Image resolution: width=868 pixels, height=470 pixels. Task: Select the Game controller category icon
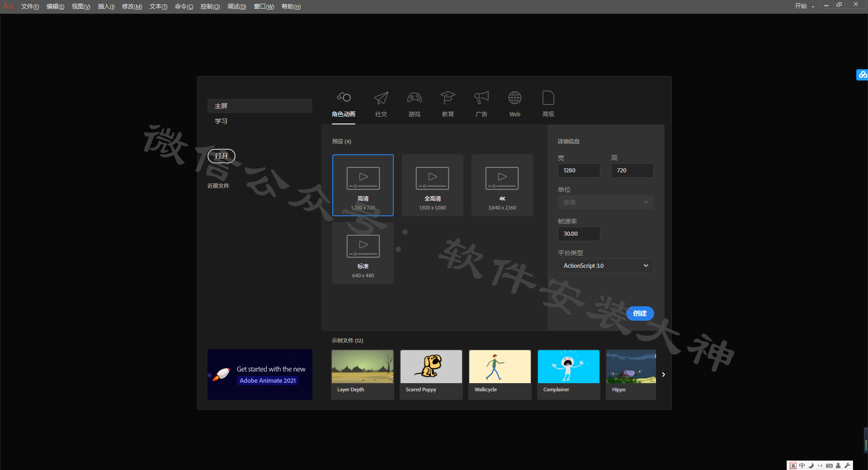(415, 98)
